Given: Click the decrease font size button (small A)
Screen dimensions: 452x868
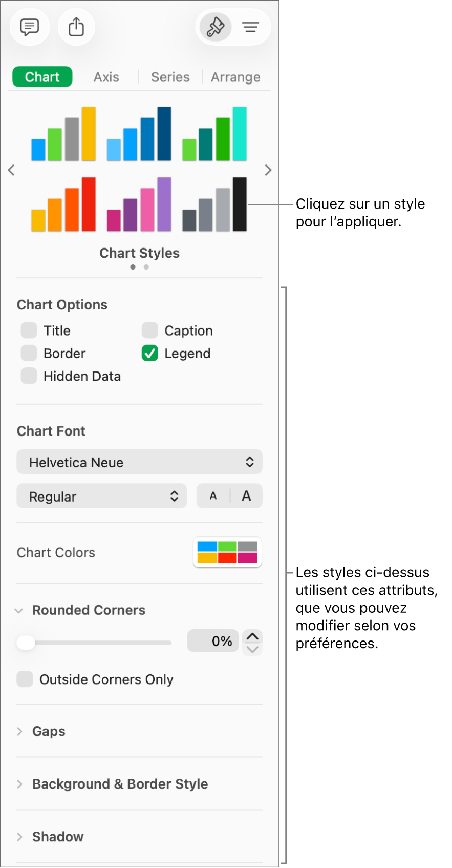Looking at the screenshot, I should (212, 495).
